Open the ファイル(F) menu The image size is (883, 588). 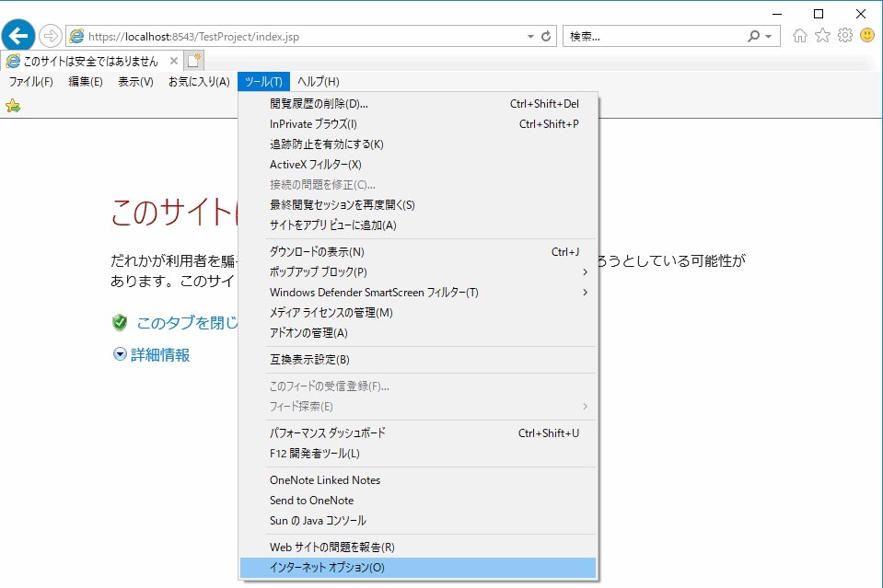[x=31, y=82]
